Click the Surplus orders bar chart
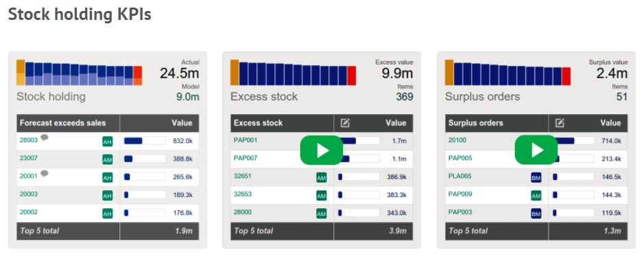 [x=508, y=73]
